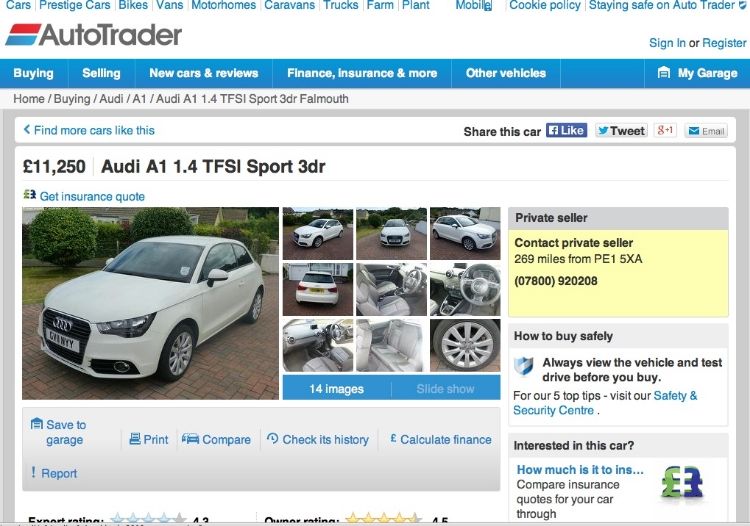750x526 pixels.
Task: Click Find more cars like this
Action: coord(94,130)
